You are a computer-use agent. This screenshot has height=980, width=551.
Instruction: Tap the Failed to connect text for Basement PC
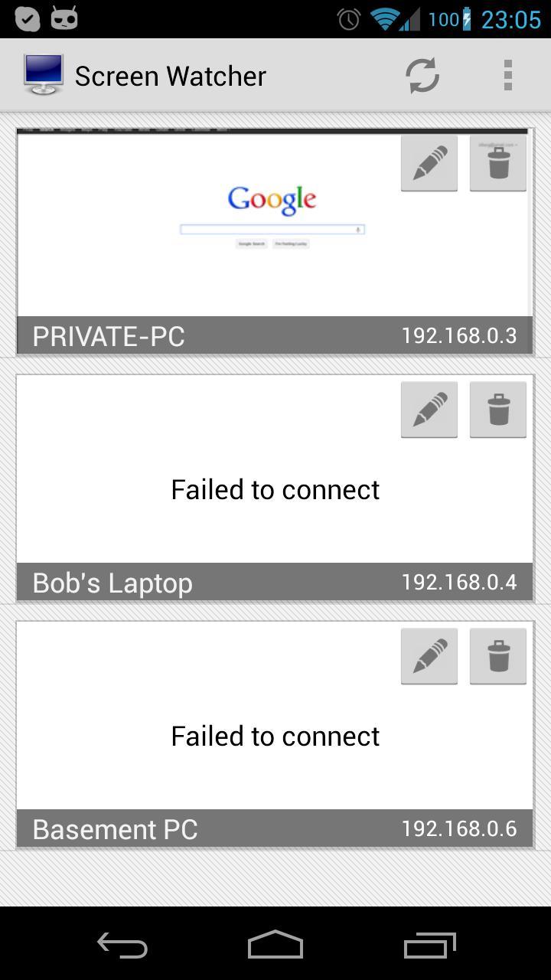tap(275, 737)
